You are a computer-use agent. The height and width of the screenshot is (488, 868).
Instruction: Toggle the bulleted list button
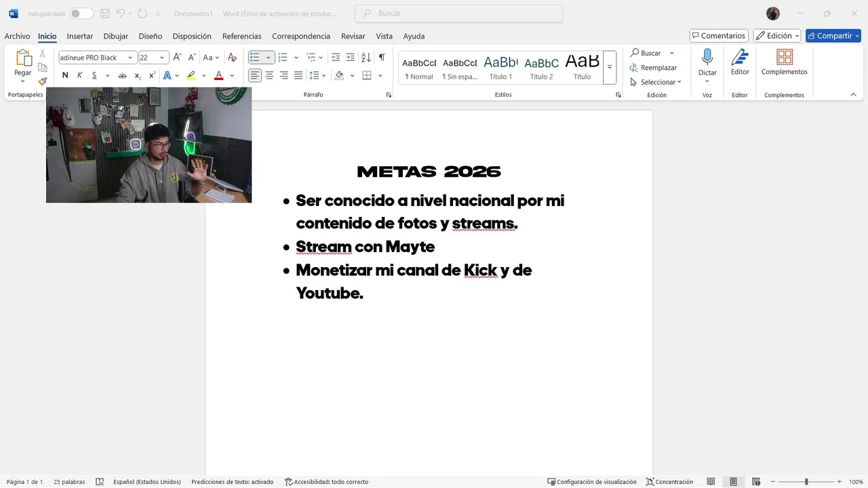[x=255, y=58]
